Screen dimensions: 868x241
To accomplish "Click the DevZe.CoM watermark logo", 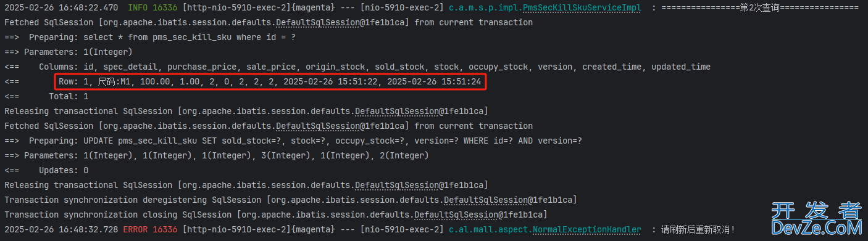I will (816, 219).
